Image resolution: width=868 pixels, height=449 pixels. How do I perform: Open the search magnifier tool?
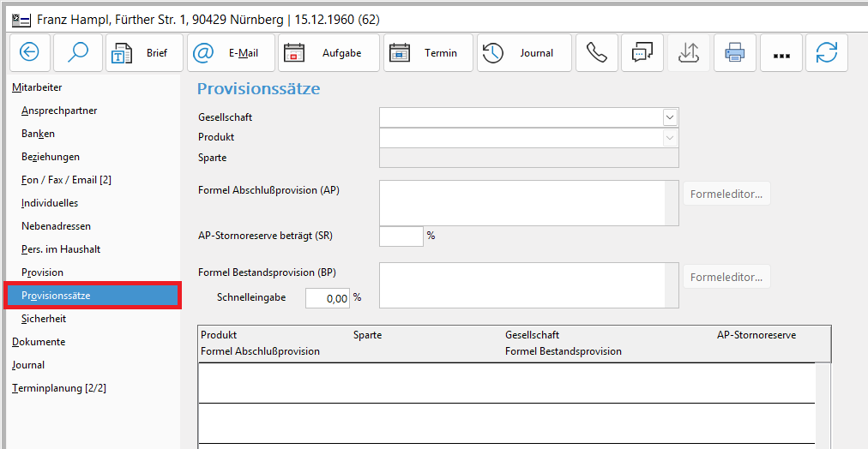(78, 53)
